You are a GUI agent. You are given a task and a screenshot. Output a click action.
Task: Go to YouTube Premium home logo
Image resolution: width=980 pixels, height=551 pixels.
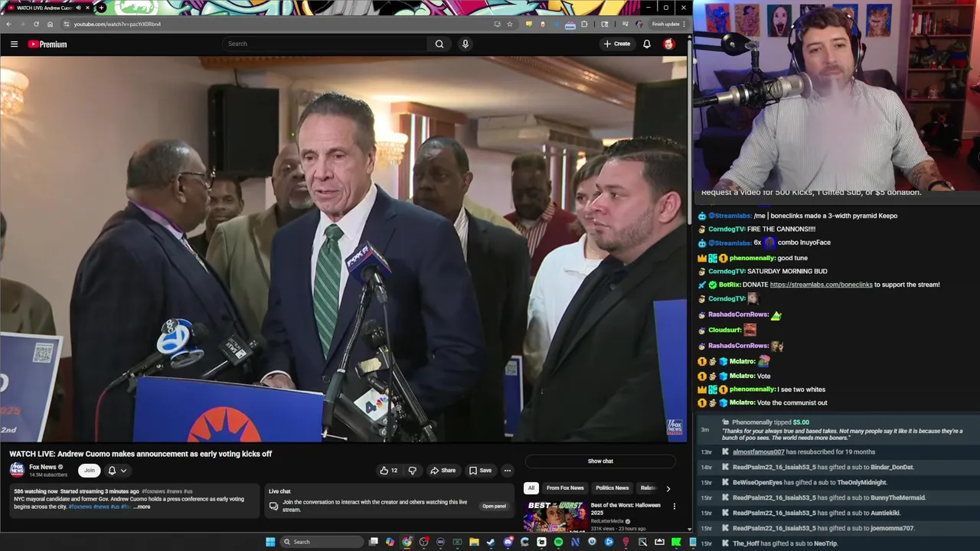point(47,44)
